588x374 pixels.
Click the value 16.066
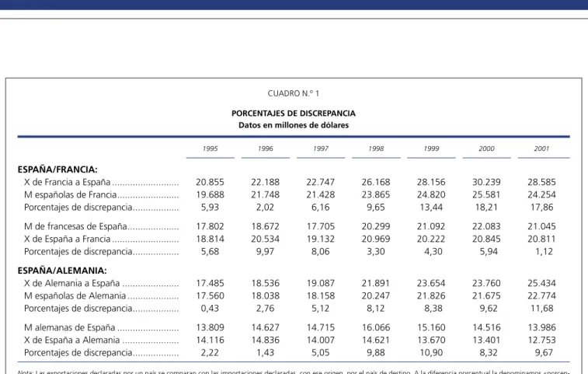(x=376, y=327)
